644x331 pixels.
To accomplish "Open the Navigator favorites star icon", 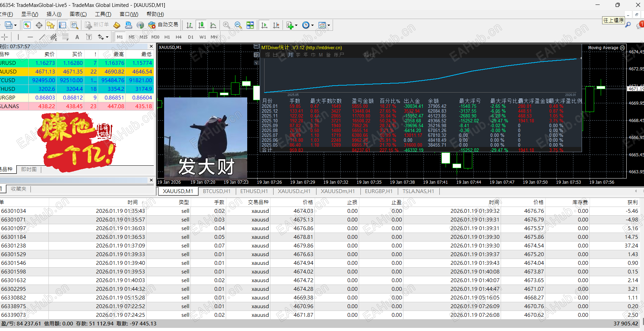I will [x=51, y=25].
